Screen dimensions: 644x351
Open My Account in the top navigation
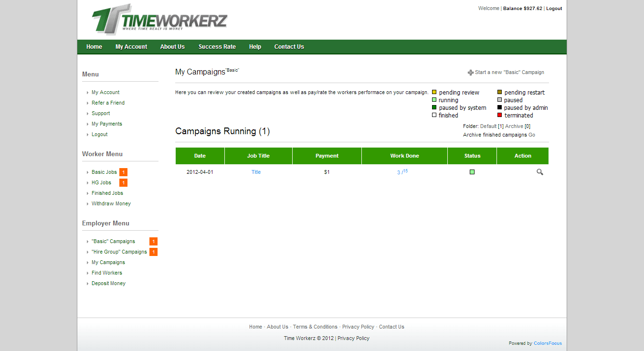coord(131,47)
